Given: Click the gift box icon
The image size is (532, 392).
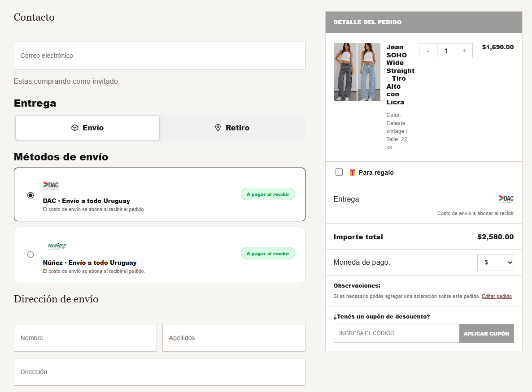Looking at the screenshot, I should pos(353,172).
